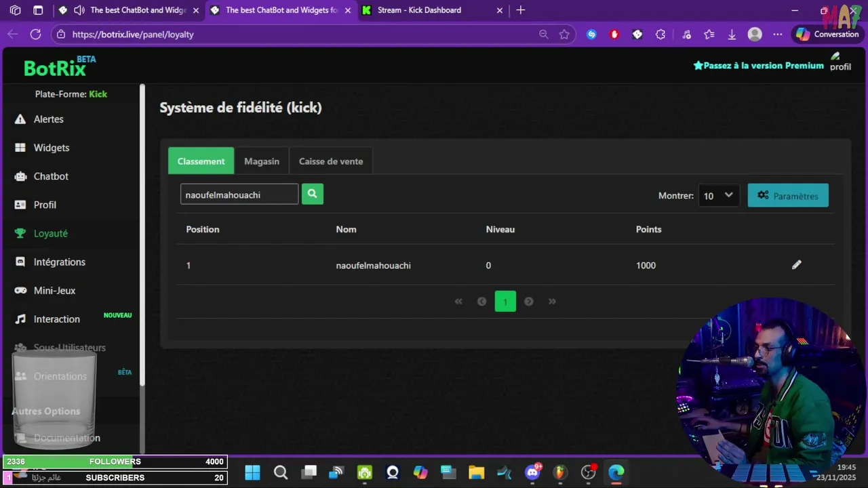Image resolution: width=868 pixels, height=488 pixels.
Task: Select page 1 pagination button
Action: click(x=505, y=302)
